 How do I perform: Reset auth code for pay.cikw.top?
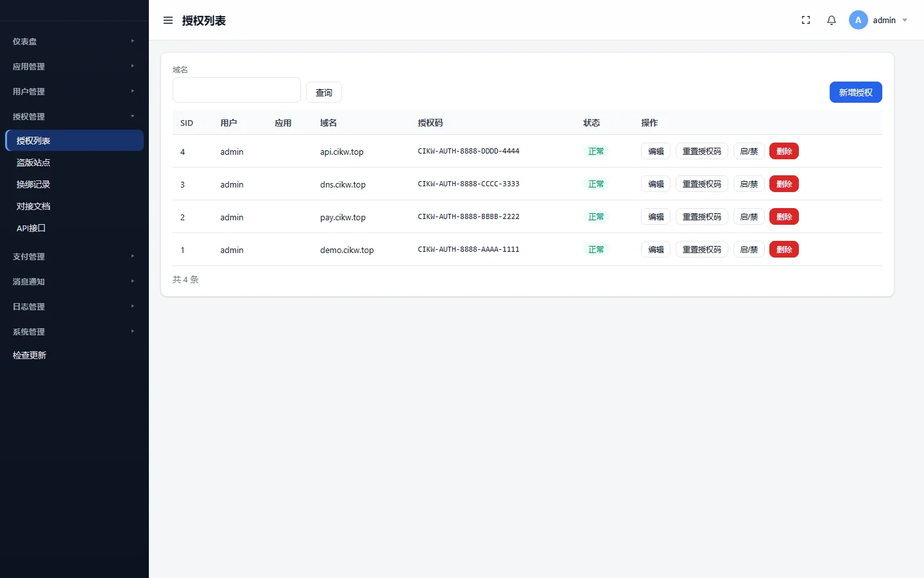pyautogui.click(x=702, y=216)
